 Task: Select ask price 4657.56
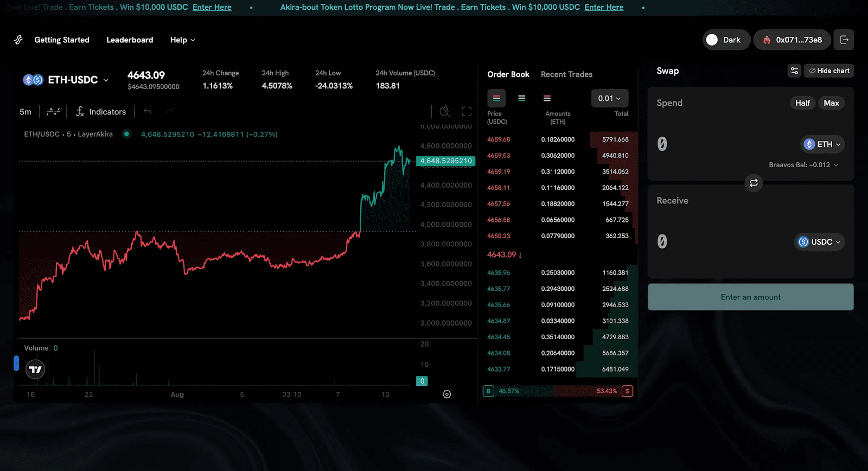(x=499, y=204)
